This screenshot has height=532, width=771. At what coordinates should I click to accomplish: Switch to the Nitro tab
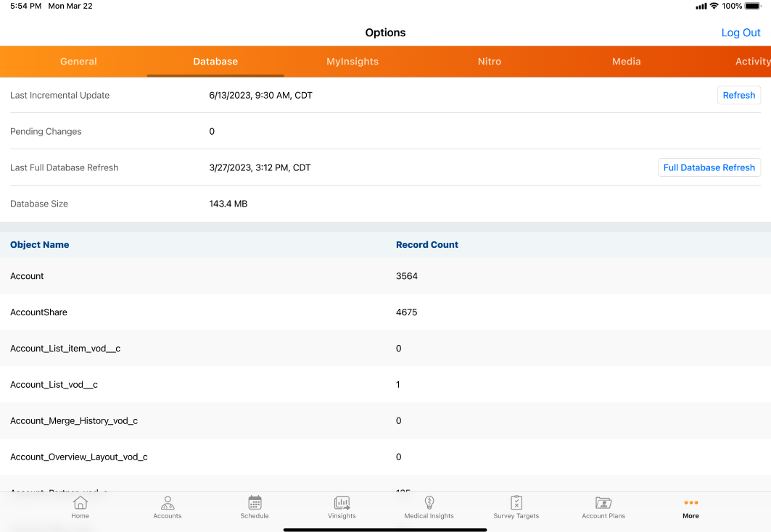pos(490,62)
